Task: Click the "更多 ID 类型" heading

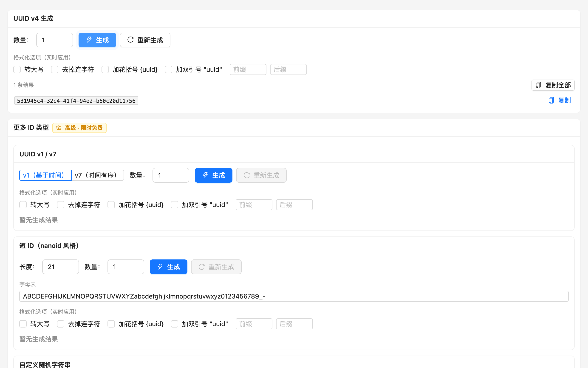Action: click(31, 127)
